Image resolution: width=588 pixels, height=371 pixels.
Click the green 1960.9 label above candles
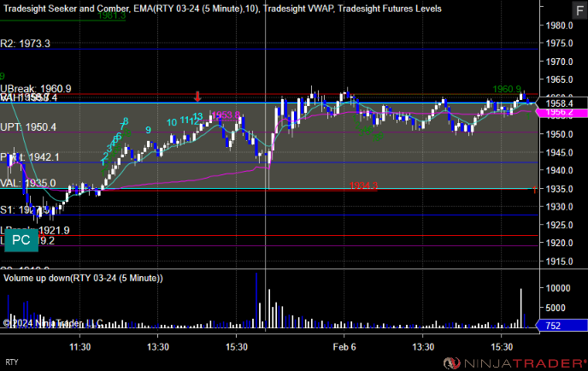pos(507,89)
